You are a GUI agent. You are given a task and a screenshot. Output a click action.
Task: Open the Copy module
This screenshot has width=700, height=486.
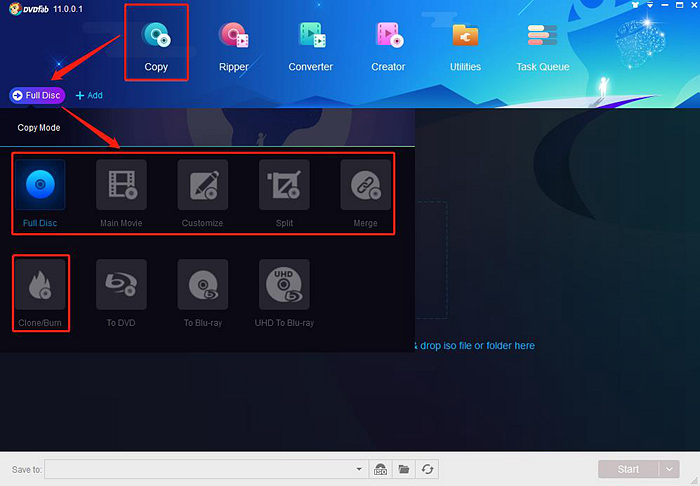(156, 46)
